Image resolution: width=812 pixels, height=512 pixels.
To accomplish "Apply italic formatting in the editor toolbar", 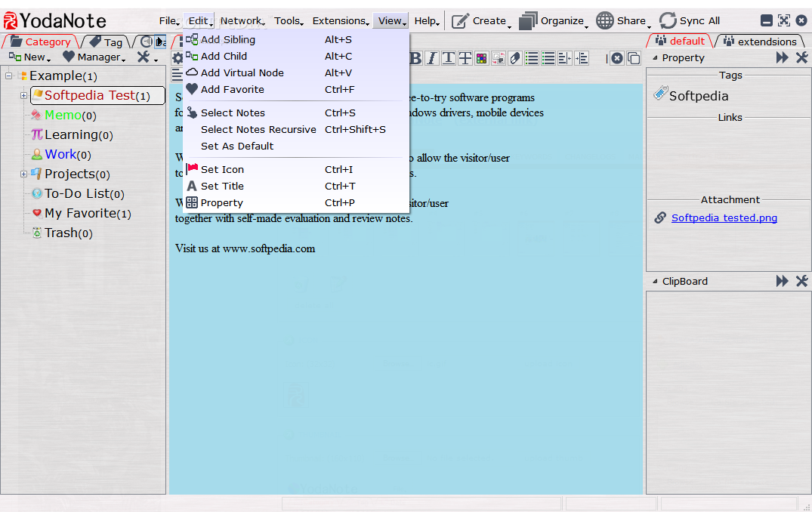I will [432, 58].
